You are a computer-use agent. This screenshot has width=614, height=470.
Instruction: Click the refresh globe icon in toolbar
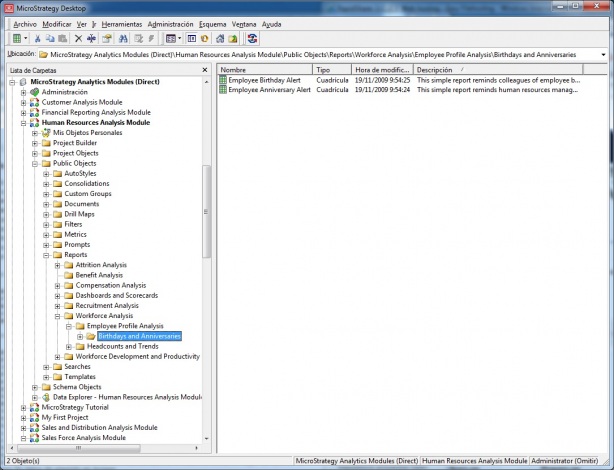(253, 38)
